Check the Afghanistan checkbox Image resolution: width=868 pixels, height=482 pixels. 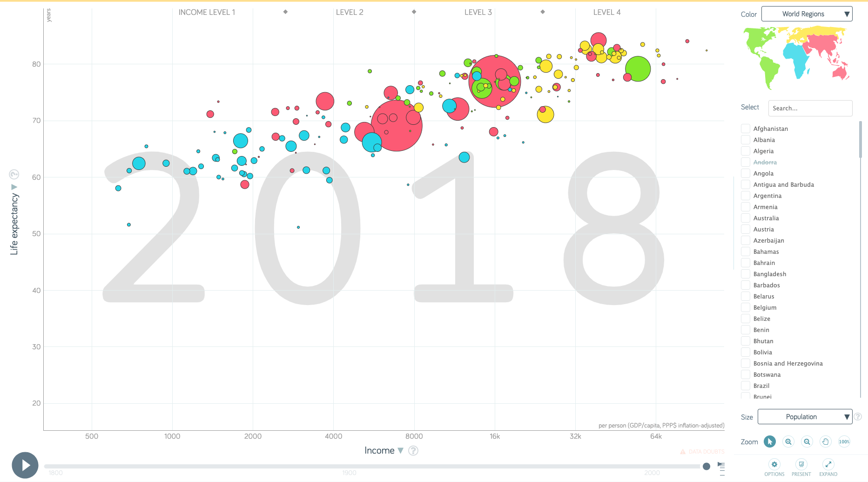pos(746,129)
